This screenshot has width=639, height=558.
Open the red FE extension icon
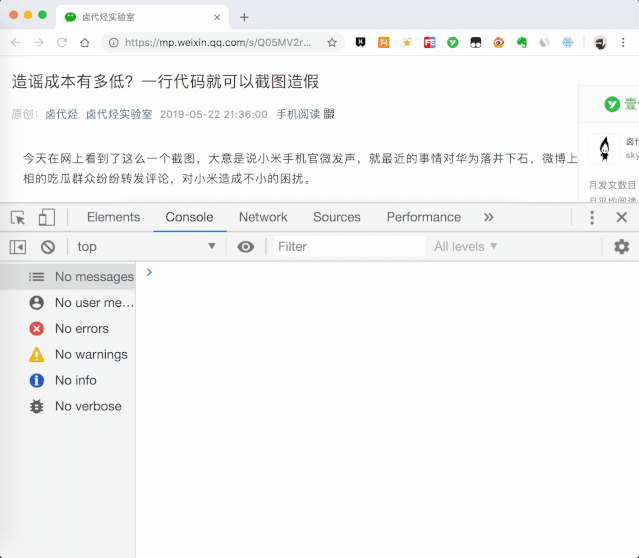(430, 42)
